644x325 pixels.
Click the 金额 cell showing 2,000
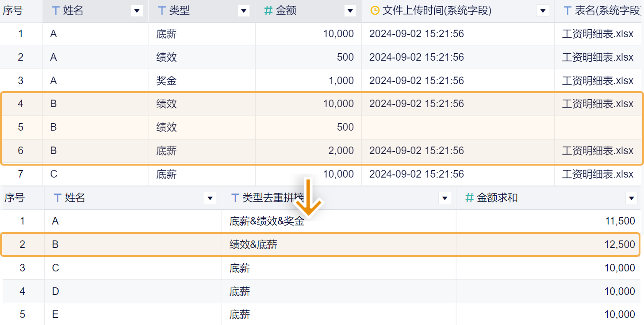341,151
